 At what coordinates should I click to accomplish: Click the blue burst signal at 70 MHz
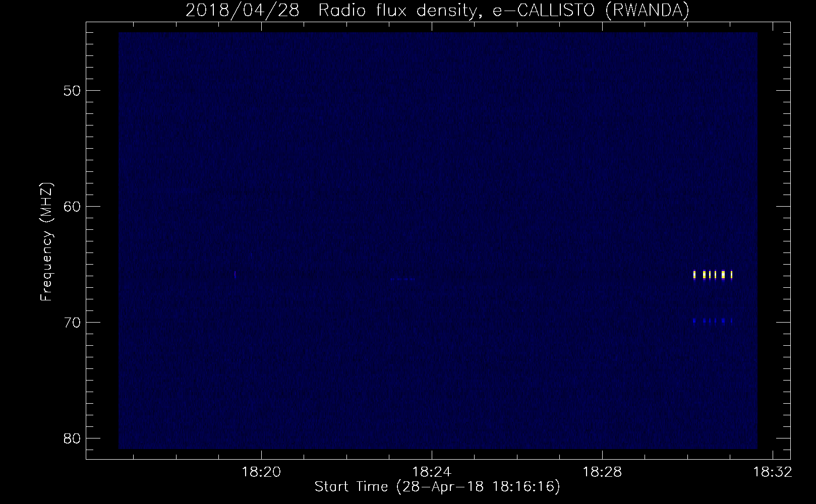coord(712,321)
